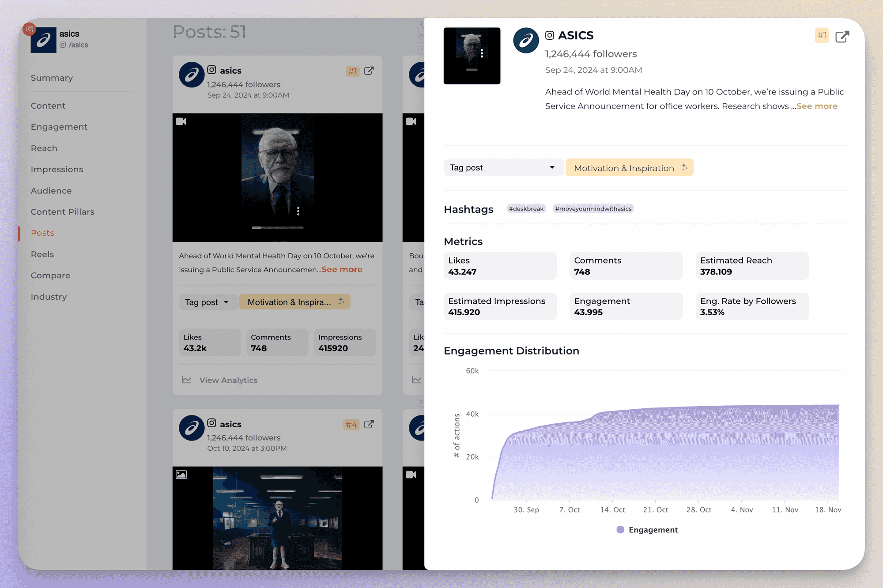Click View Analytics on the first post card
The width and height of the screenshot is (883, 588).
pos(228,380)
